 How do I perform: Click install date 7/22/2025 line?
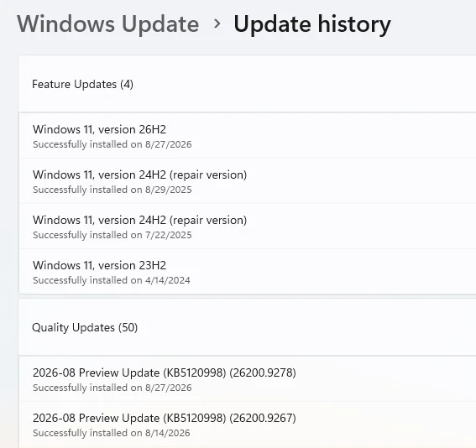(x=112, y=235)
